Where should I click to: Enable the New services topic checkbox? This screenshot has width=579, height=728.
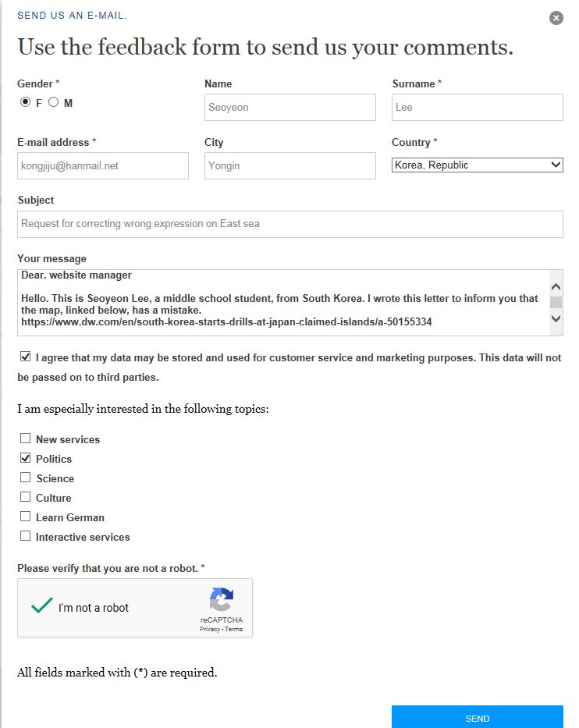(x=26, y=439)
